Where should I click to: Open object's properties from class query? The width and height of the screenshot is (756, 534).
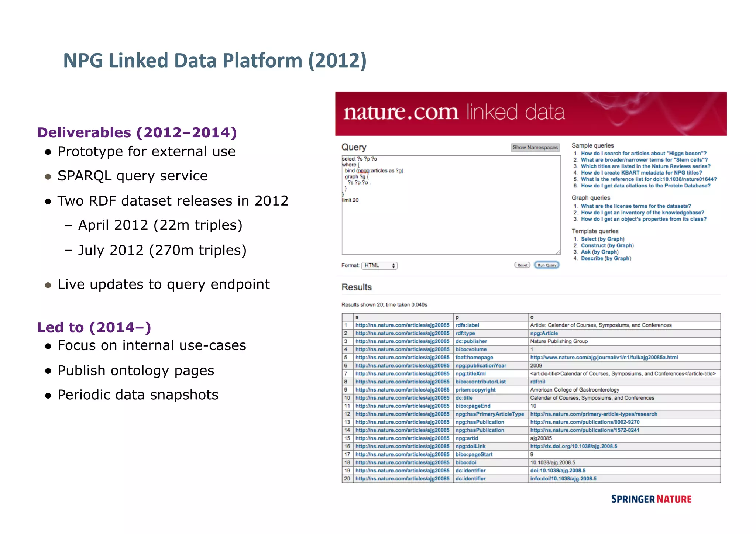643,219
